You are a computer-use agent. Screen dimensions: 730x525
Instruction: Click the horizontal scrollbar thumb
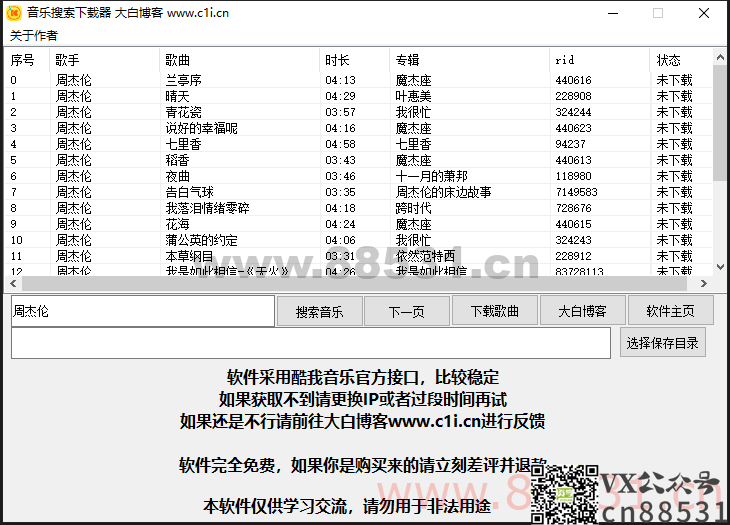point(356,283)
